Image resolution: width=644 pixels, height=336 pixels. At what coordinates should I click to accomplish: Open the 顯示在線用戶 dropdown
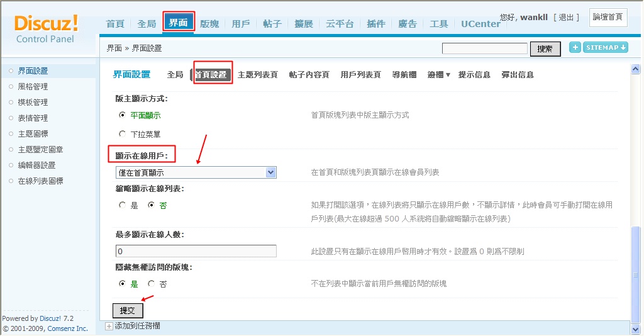[x=196, y=172]
